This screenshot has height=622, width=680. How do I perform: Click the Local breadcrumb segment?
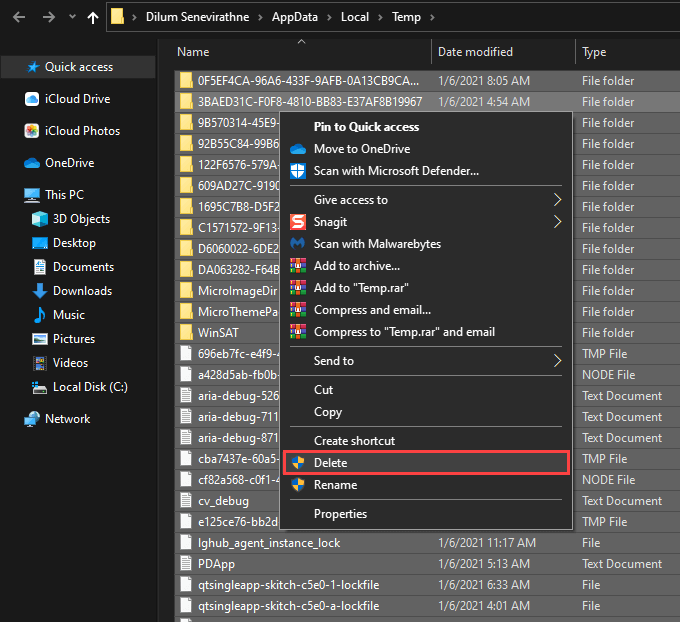354,18
